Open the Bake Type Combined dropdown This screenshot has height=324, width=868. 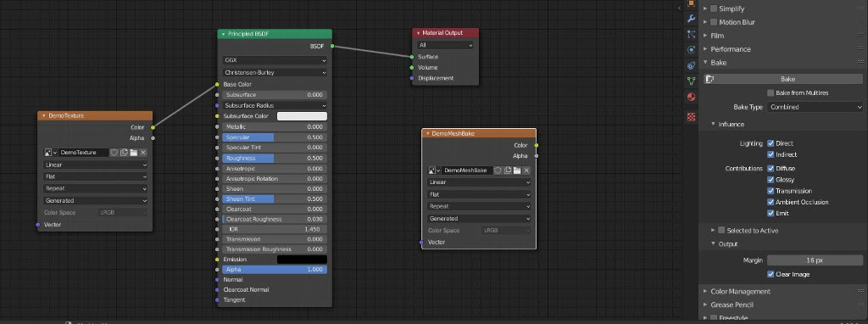815,107
